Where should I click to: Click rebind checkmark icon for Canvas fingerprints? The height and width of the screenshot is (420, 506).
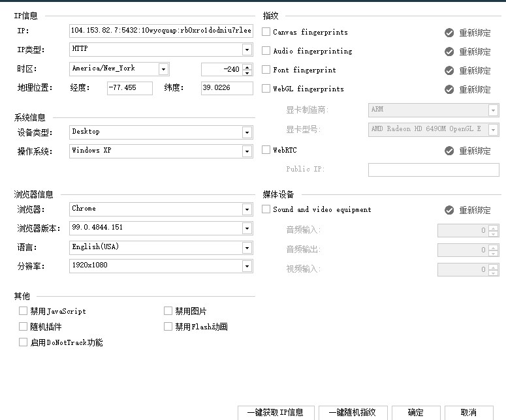[x=449, y=33]
